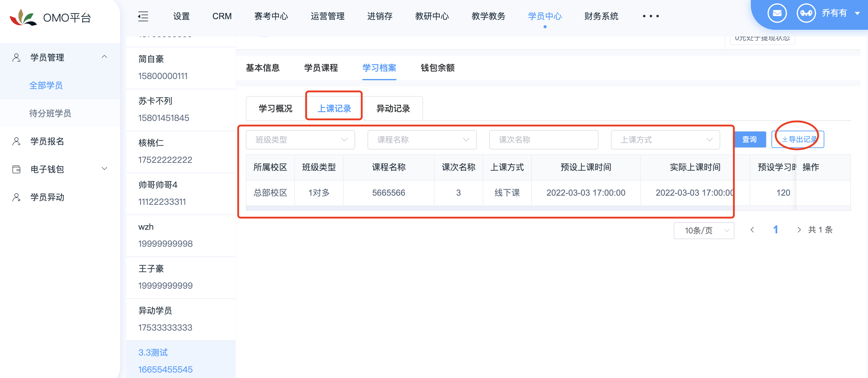Switch to the 异动记录 sub-tab
The width and height of the screenshot is (868, 378).
click(393, 109)
